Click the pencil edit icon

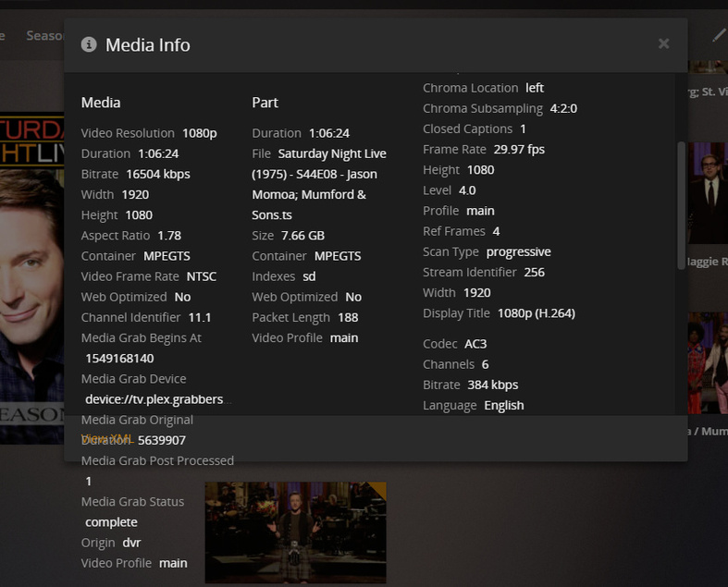pos(719,35)
